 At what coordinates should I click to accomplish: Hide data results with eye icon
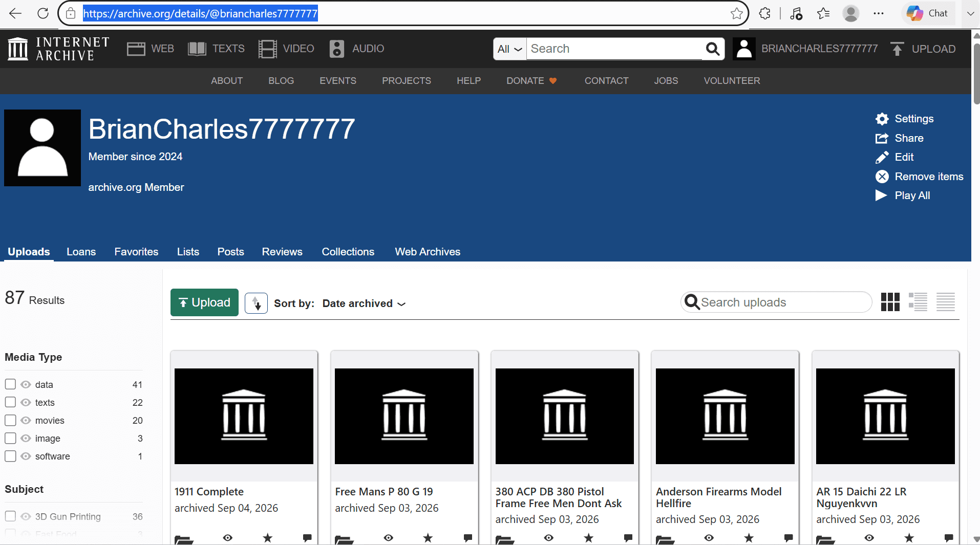(x=26, y=384)
